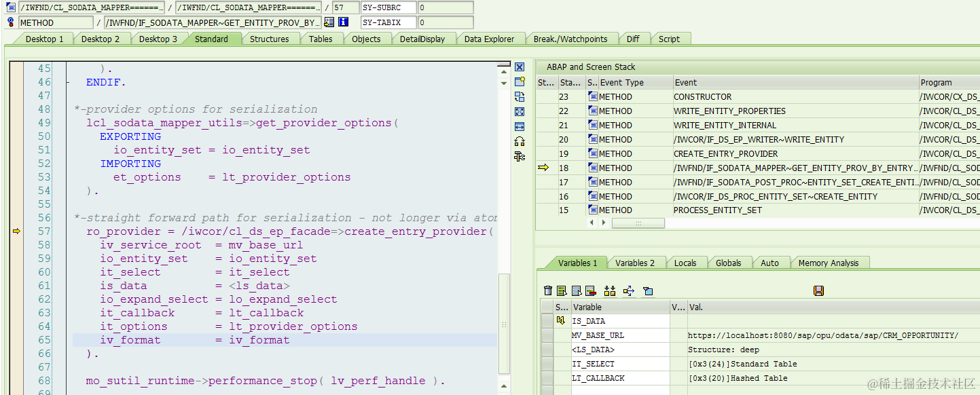Switch to Desktop 3 tab
The image size is (980, 395).
pyautogui.click(x=158, y=39)
